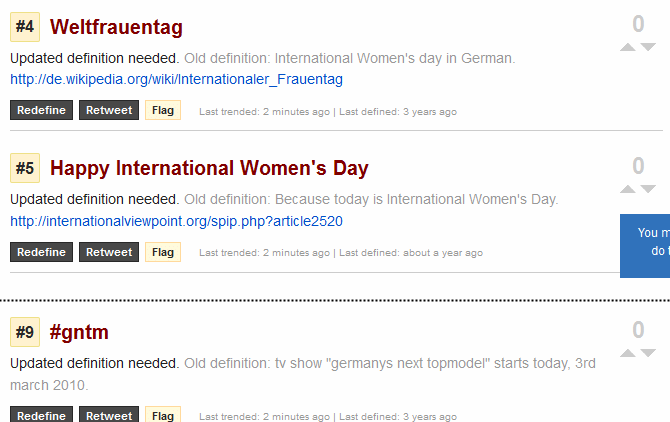
Task: Flag the Weltfrauentag definition
Action: pos(163,110)
